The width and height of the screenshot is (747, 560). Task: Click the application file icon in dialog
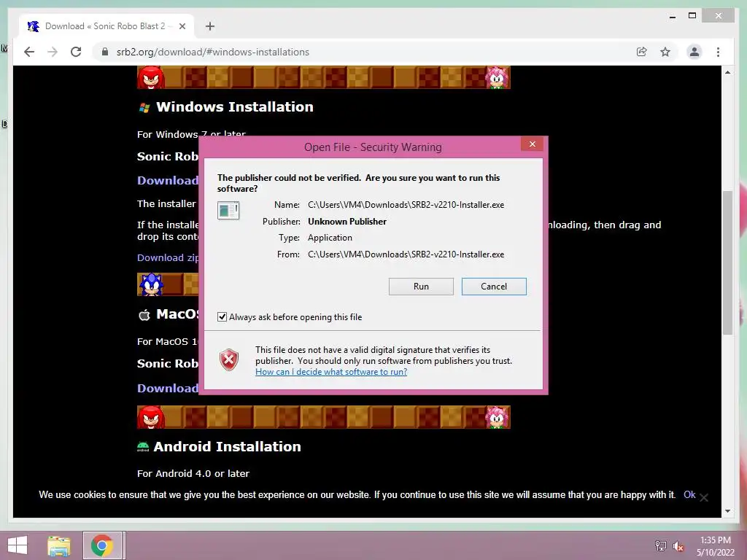[x=228, y=210]
